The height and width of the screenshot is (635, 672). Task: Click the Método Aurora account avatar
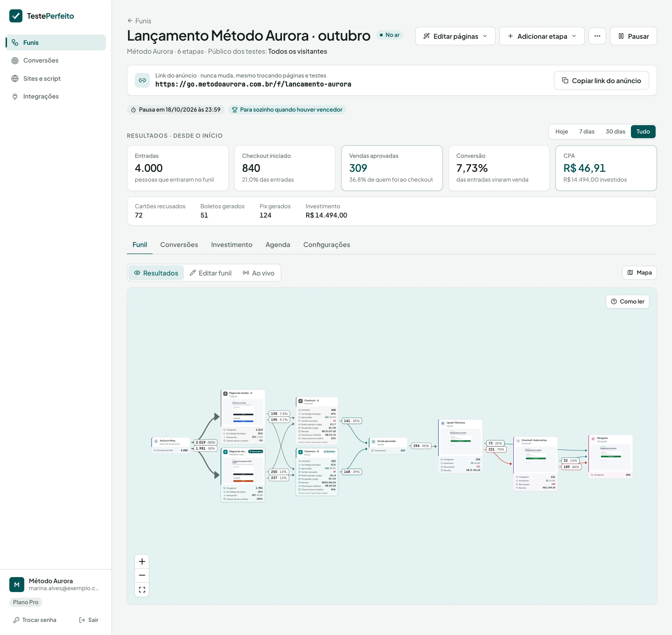point(17,585)
